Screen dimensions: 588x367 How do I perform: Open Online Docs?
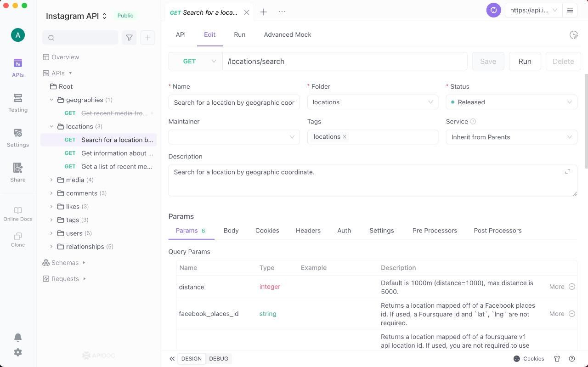18,214
